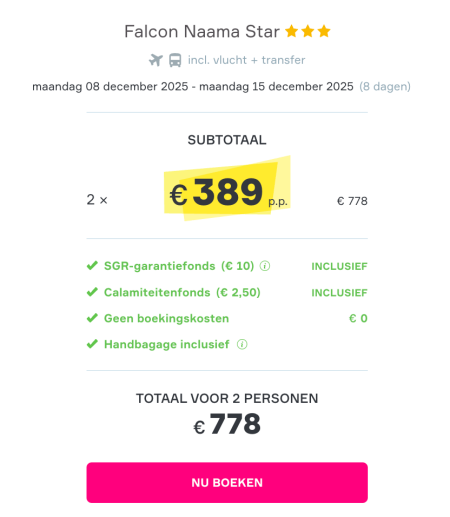Click the first gold star rating
The image size is (450, 517).
(292, 31)
